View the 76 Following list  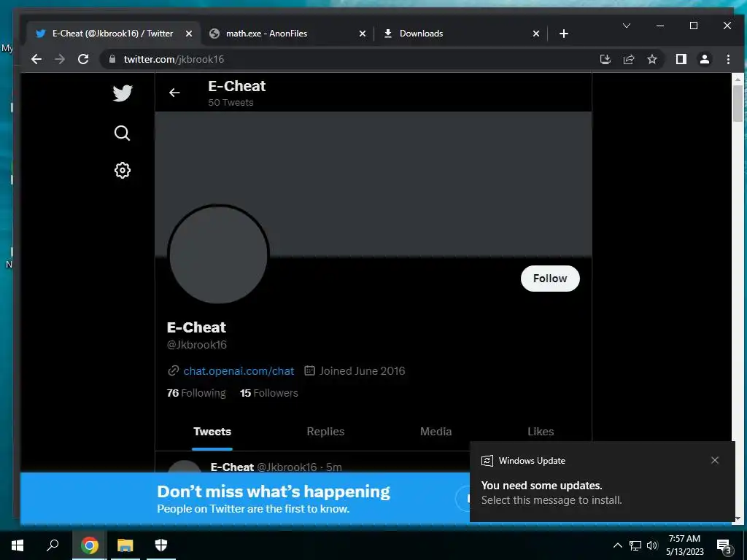click(196, 393)
